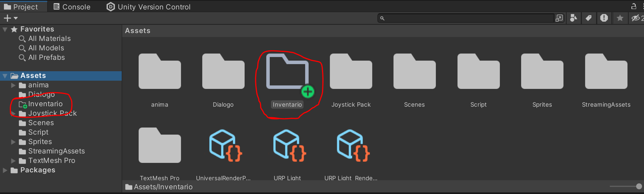The image size is (644, 194).
Task: Toggle the search scope button in search field
Action: pyautogui.click(x=559, y=18)
